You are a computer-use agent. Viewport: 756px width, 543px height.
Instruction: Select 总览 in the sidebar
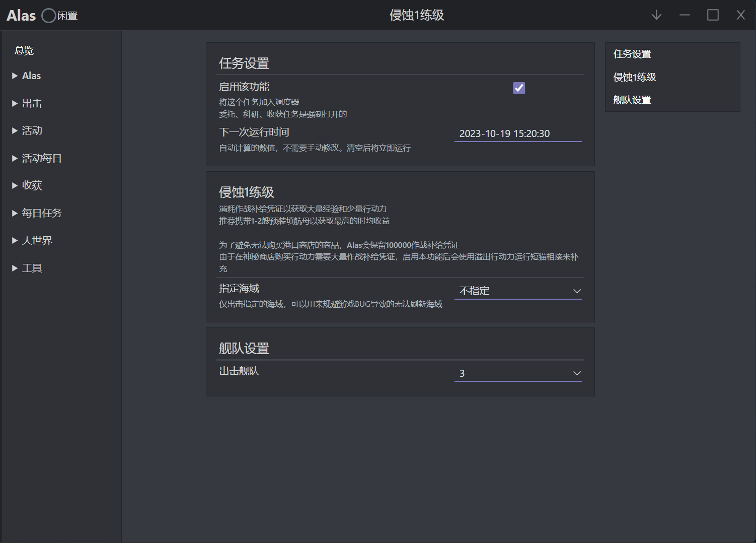24,50
